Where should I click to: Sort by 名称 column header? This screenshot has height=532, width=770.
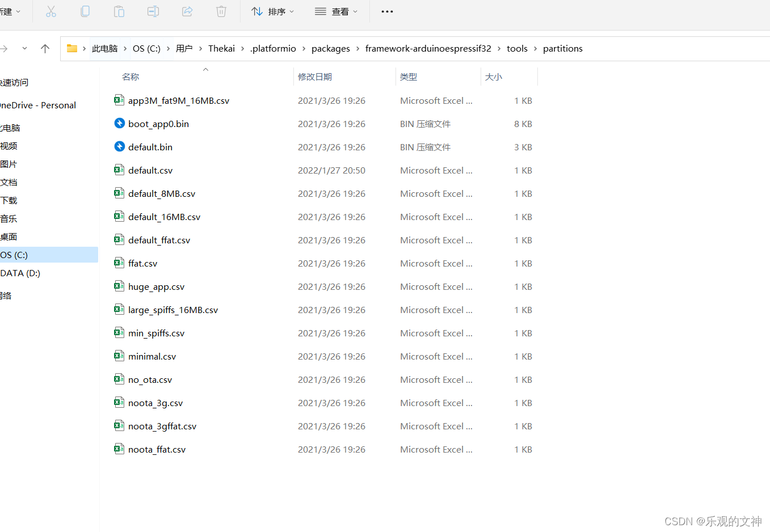(131, 77)
